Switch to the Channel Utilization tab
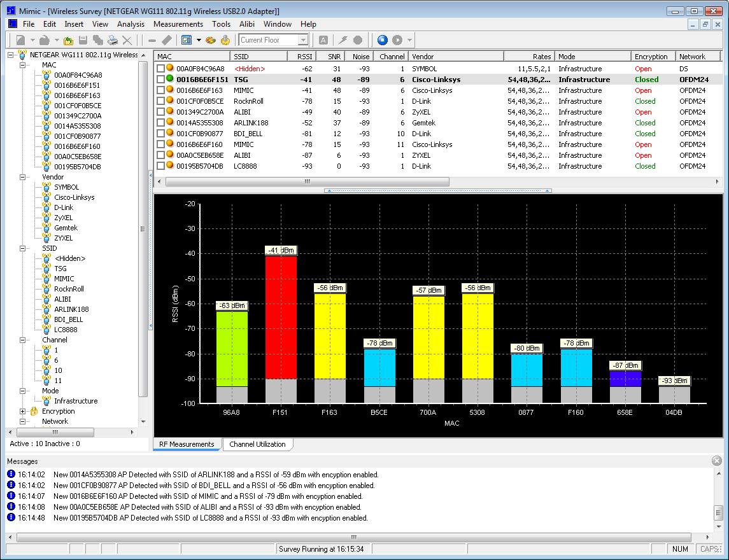Viewport: 729px width, 560px height. (258, 444)
